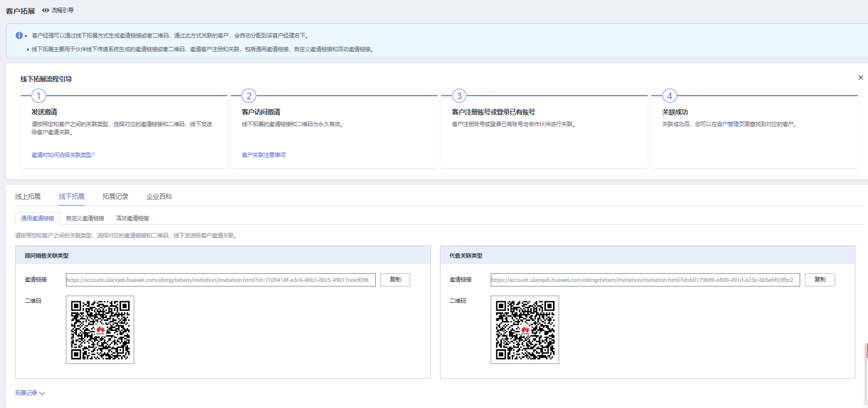Select the 通用邀请链接 sub-tab
Viewport: 868px width, 408px height.
point(37,218)
